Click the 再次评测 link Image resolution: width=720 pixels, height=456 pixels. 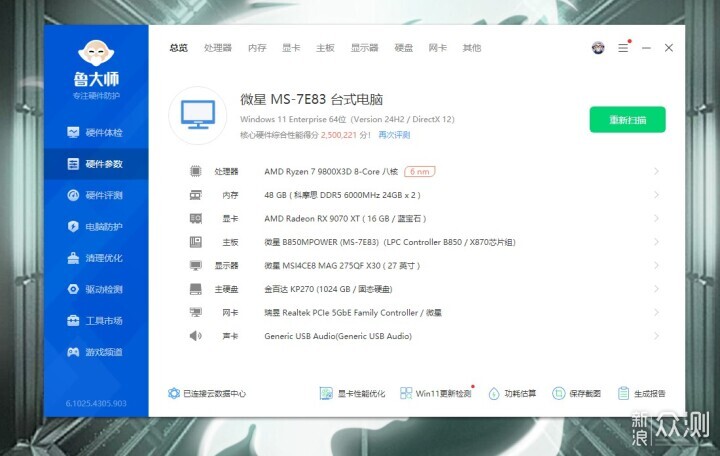point(394,135)
